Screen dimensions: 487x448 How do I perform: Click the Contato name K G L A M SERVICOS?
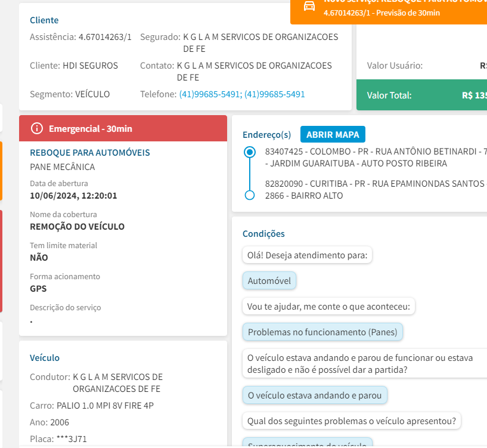pyautogui.click(x=255, y=72)
